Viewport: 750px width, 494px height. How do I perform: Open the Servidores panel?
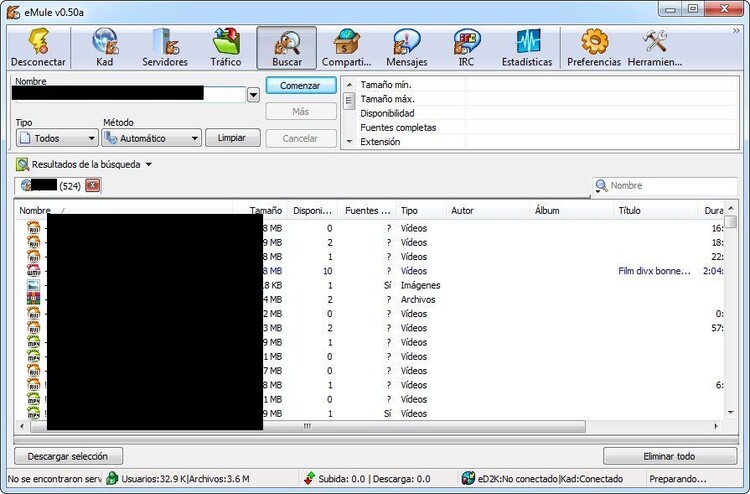165,48
